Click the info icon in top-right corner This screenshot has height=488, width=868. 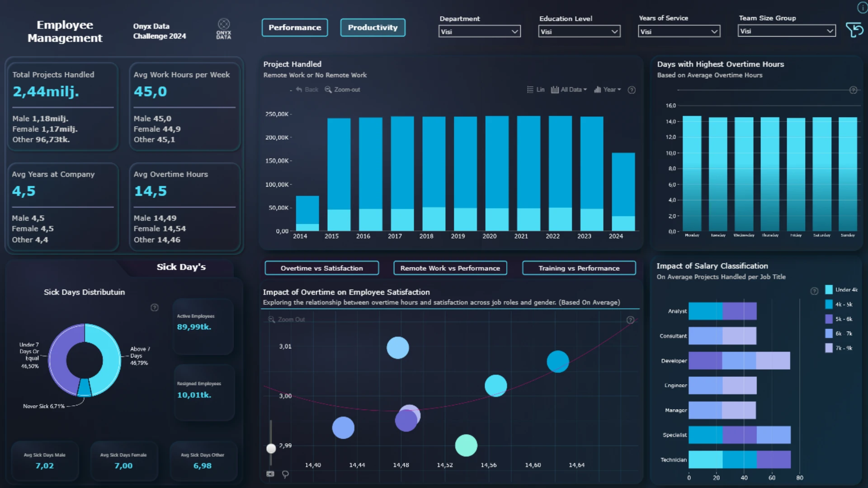click(862, 7)
